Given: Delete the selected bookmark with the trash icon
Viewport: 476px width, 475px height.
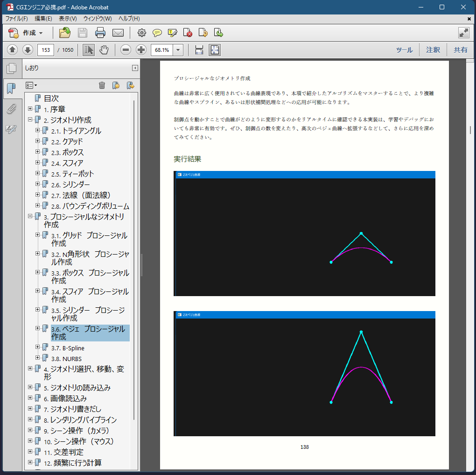Looking at the screenshot, I should point(102,85).
